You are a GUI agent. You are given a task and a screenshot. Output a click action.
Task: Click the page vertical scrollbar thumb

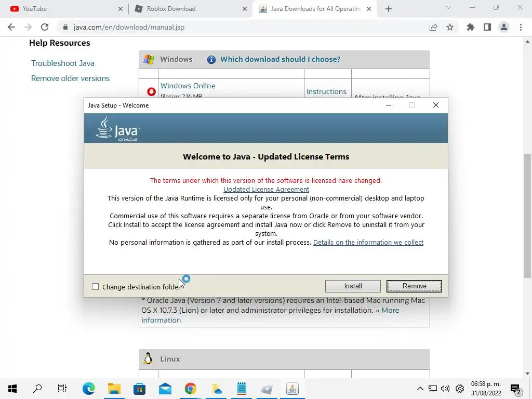pos(527,216)
